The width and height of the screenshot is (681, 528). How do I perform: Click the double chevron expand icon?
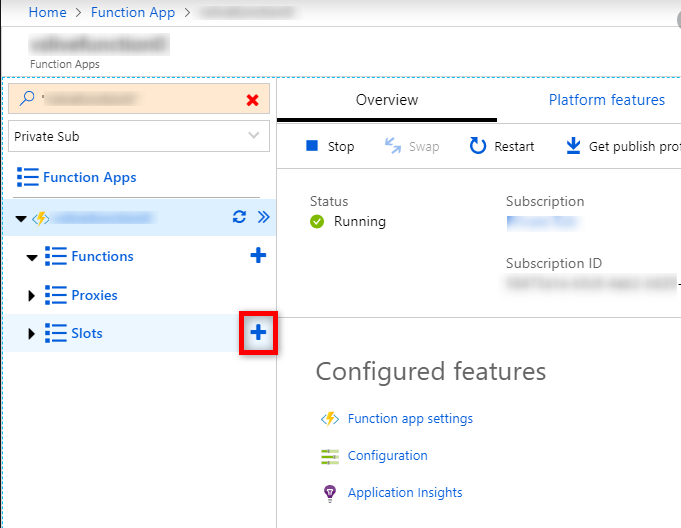pos(263,217)
